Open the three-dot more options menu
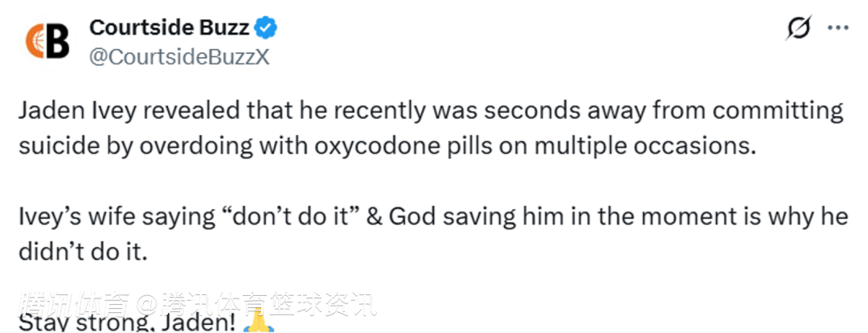868x333 pixels. [x=837, y=28]
